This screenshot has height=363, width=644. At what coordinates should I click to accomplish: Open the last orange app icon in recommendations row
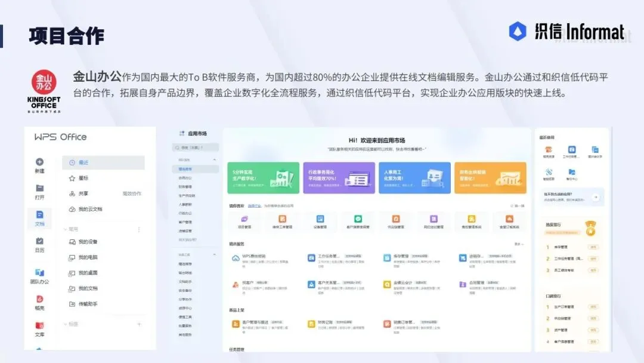pos(509,219)
